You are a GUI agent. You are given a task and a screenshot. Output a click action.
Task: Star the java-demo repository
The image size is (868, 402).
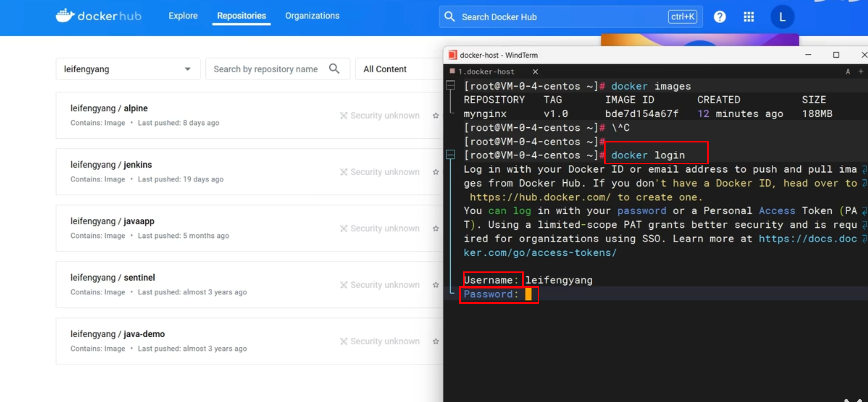coord(435,342)
